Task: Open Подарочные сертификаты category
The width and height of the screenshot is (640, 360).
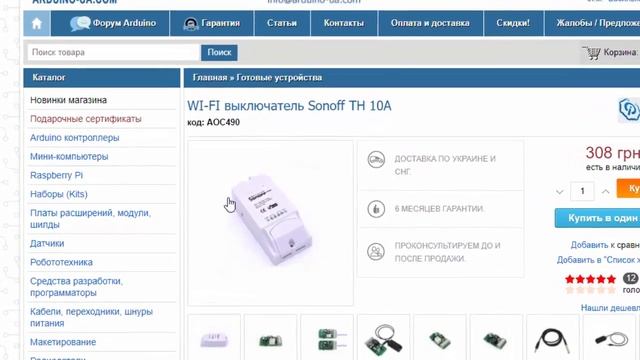Action: coord(86,119)
